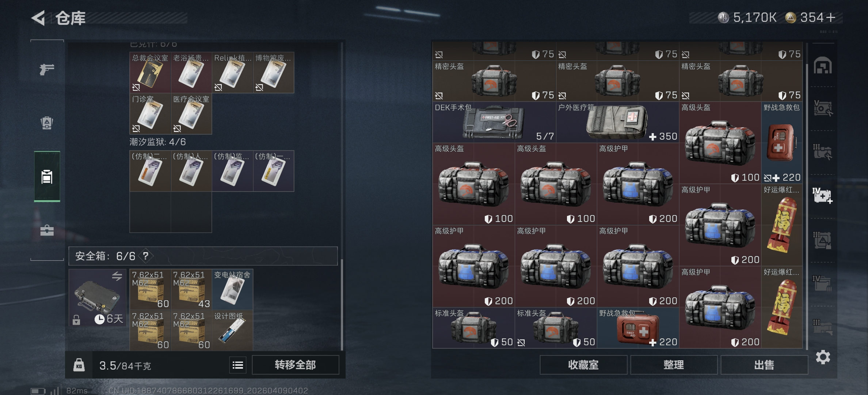Viewport: 868px width, 395px height.
Task: Open the toolbox category in left sidebar
Action: click(x=47, y=230)
